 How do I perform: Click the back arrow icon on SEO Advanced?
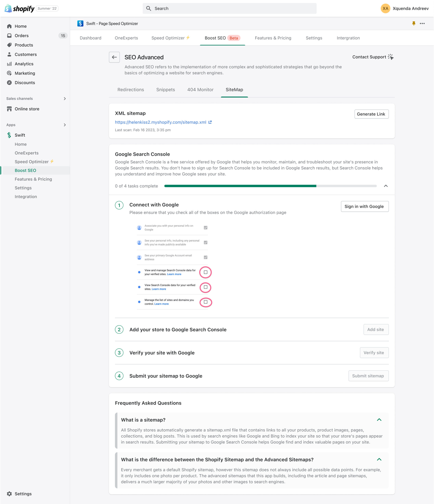tap(114, 57)
